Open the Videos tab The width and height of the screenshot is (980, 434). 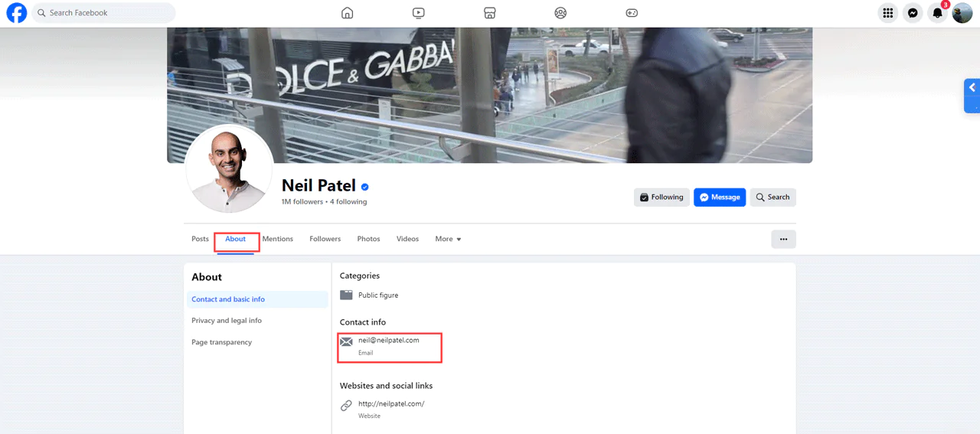pyautogui.click(x=407, y=239)
